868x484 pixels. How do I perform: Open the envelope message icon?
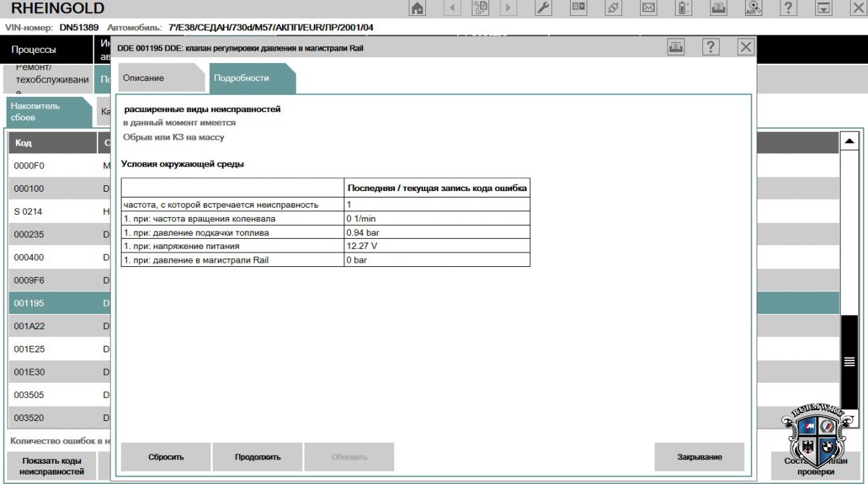[x=649, y=8]
